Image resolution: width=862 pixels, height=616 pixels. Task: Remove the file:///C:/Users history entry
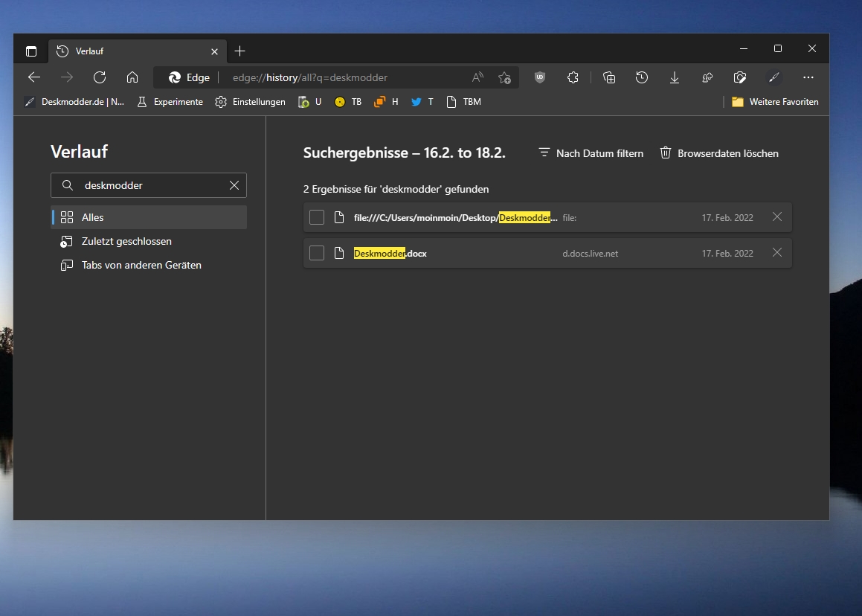(x=776, y=216)
